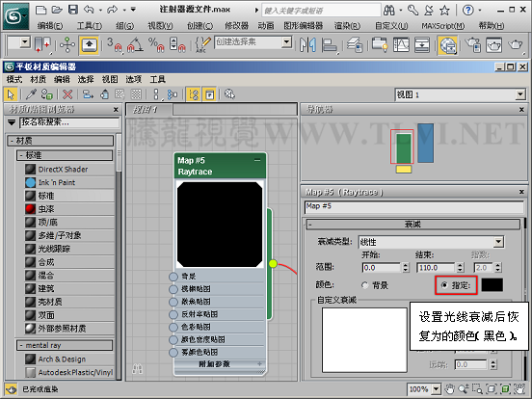This screenshot has width=532, height=399.
Task: Collapse the mental ray group
Action: 21,345
